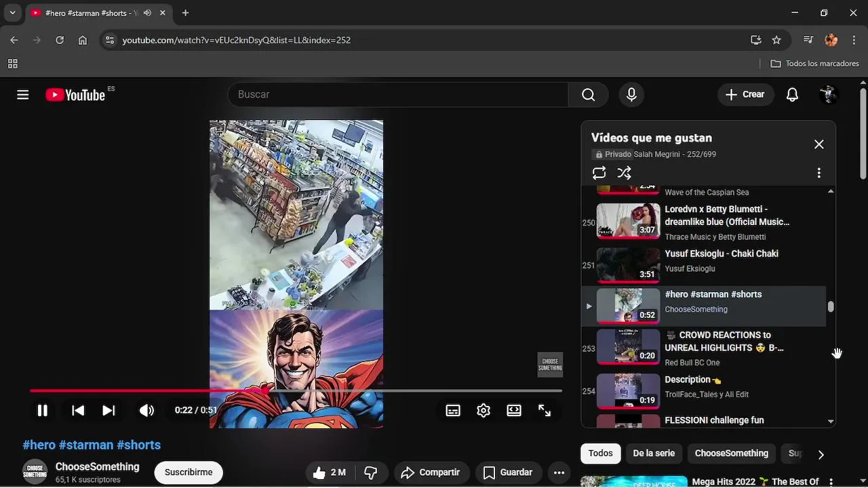Open the ChooseSomething channel avatar

pos(35,472)
